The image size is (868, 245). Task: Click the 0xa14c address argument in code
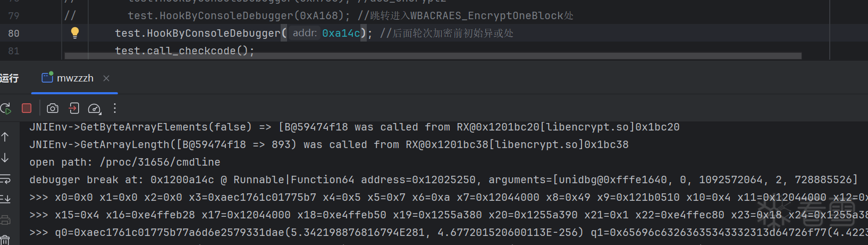(x=341, y=33)
